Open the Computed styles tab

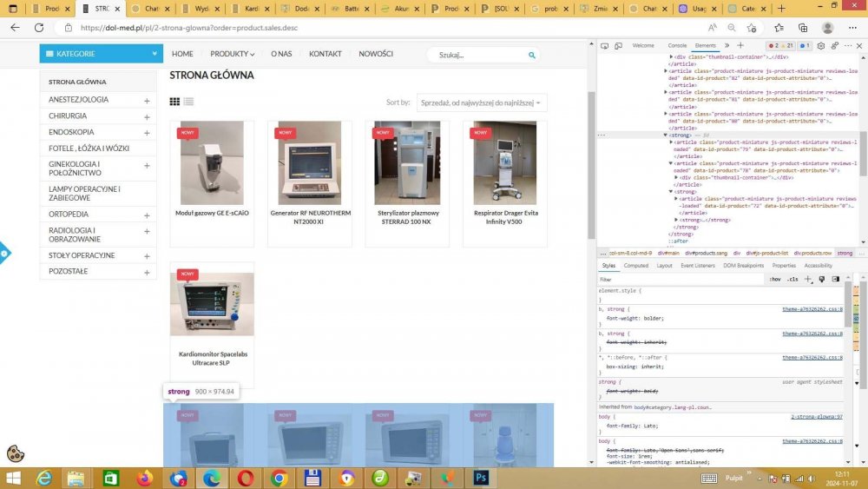pyautogui.click(x=636, y=266)
